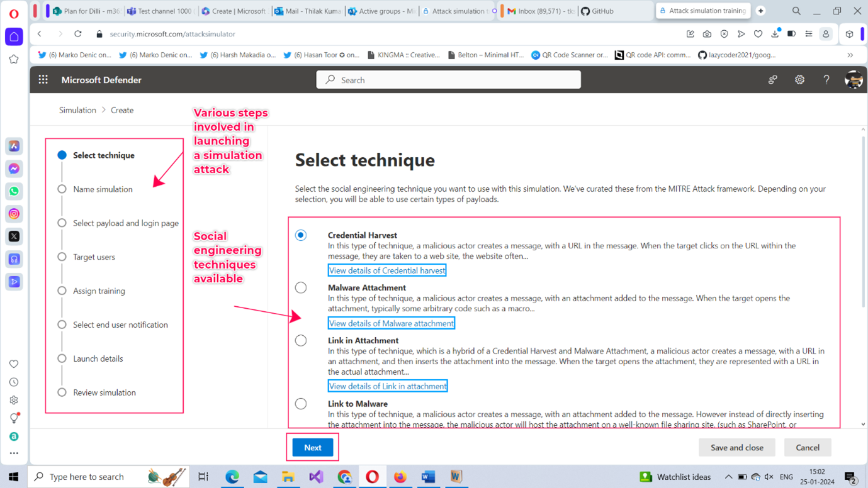Open the Microsoft Defender app launcher grid

[x=43, y=80]
